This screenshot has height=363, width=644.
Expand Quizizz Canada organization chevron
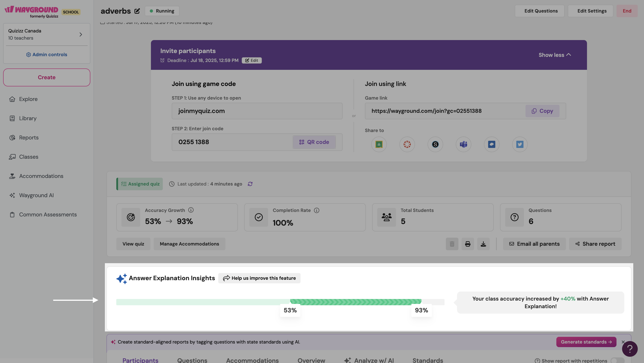pos(80,34)
